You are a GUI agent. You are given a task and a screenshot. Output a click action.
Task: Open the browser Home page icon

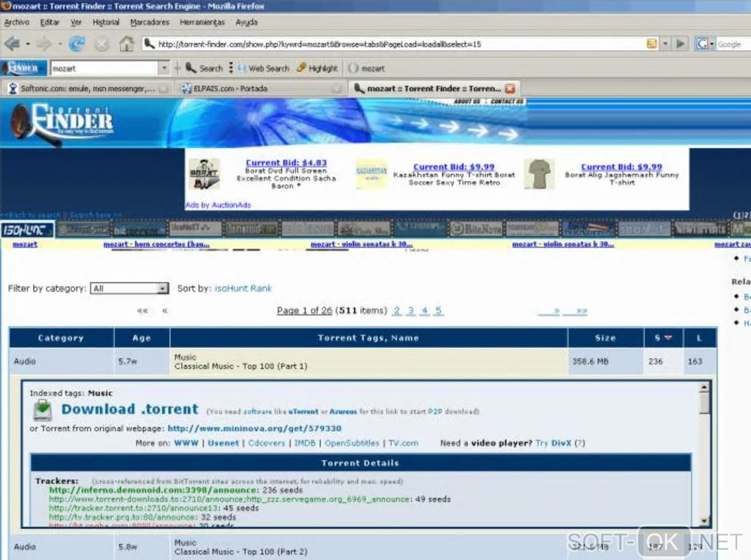[x=127, y=44]
